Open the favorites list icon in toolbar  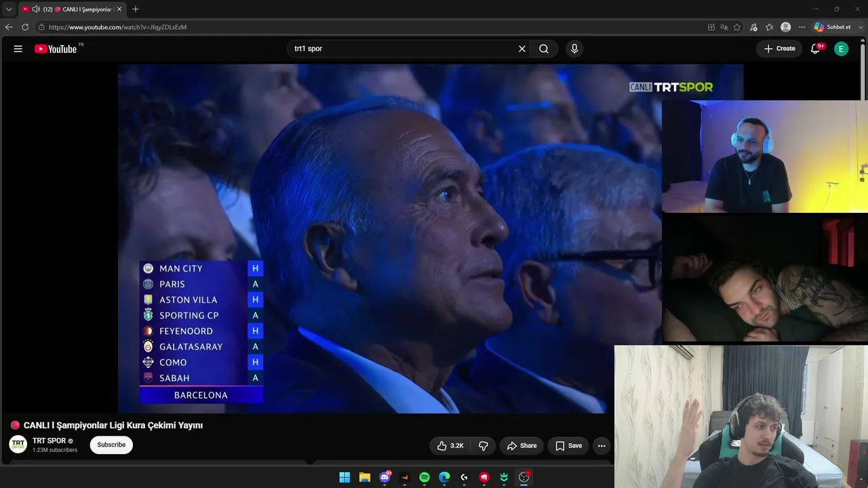(x=770, y=27)
